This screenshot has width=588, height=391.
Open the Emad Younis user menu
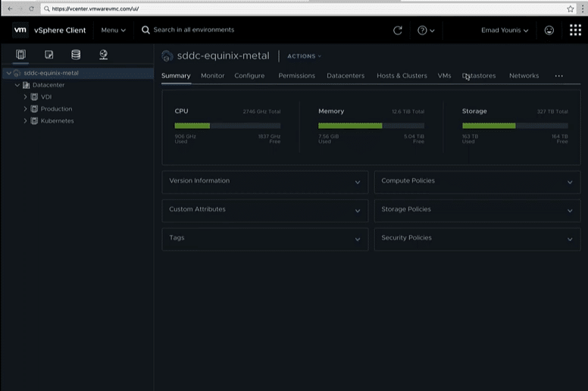(x=505, y=30)
